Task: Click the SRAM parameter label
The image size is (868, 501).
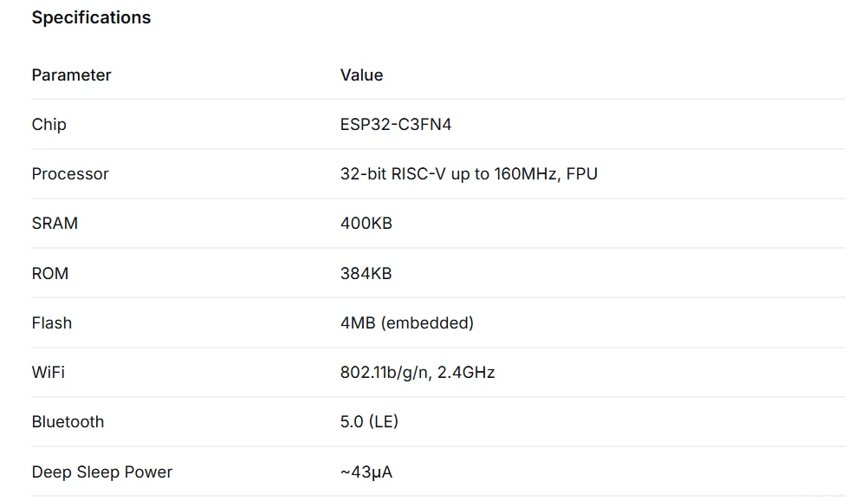Action: pyautogui.click(x=55, y=224)
